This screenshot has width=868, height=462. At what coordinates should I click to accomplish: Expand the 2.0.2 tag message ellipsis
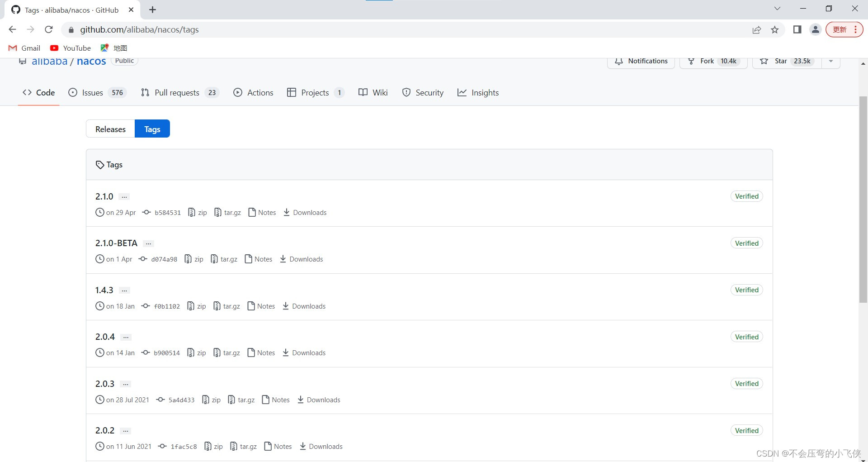pos(126,431)
